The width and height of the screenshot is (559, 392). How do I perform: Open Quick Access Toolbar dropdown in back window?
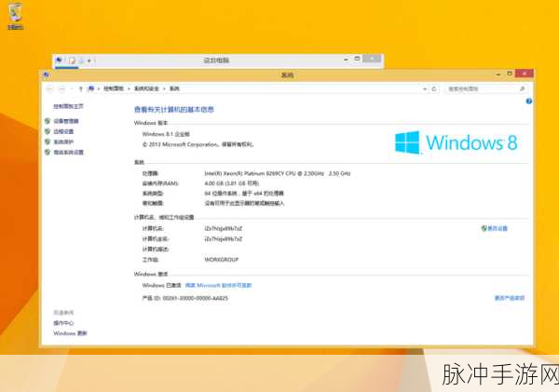[x=89, y=61]
